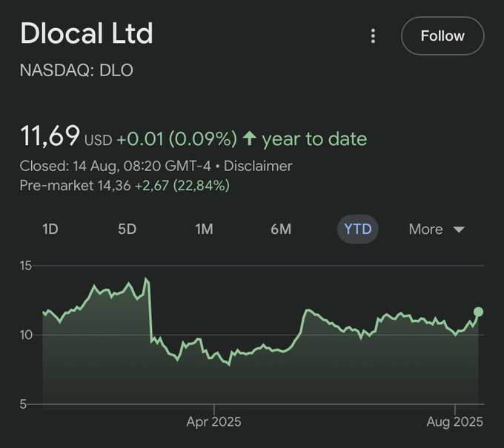
Task: Click the Follow button
Action: [442, 36]
